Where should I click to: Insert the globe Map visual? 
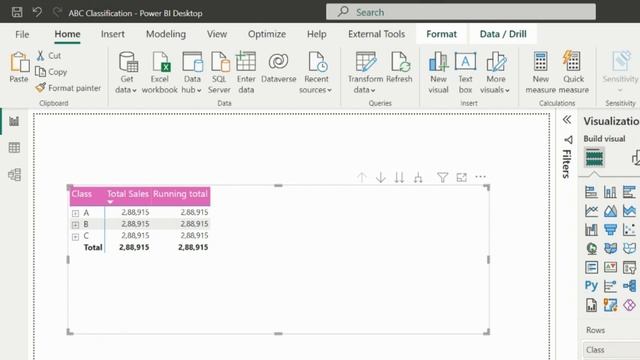click(591, 248)
